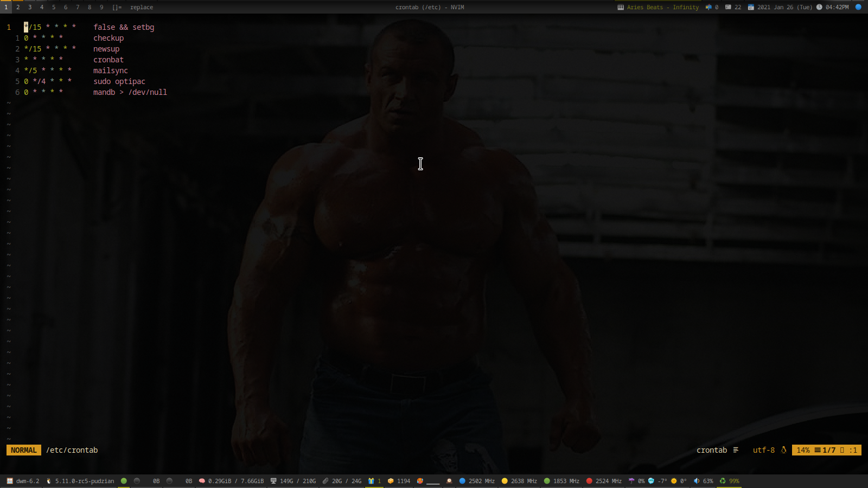868x488 pixels.
Task: Click the recycle icon showing 99%
Action: (723, 481)
